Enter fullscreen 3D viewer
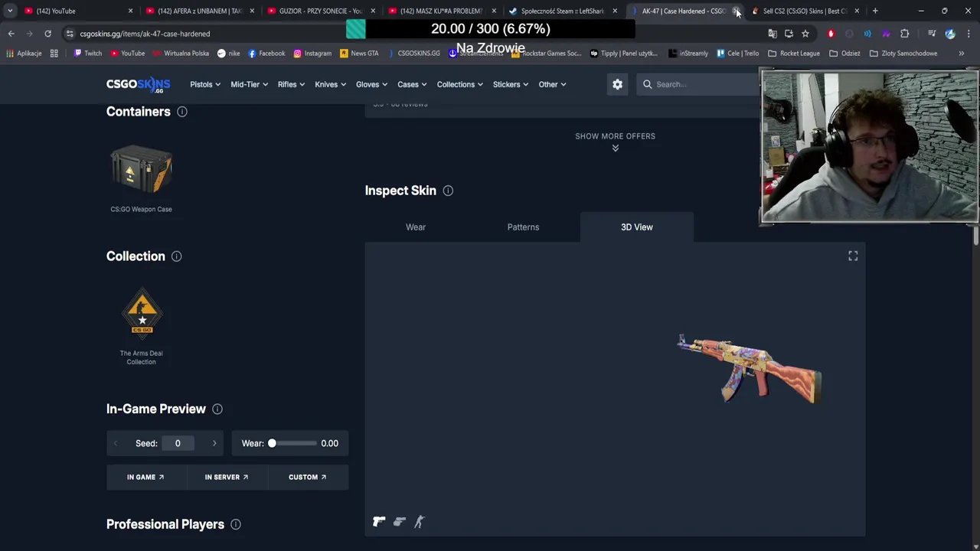Image resolution: width=980 pixels, height=551 pixels. coord(853,256)
